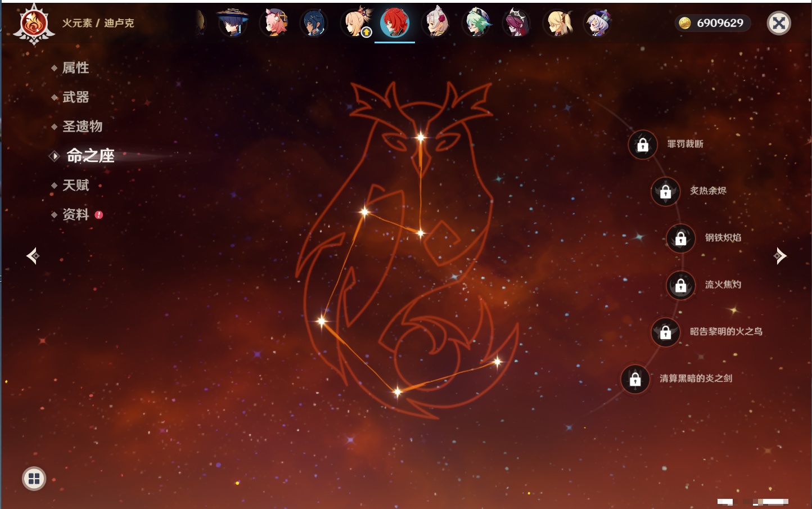Click the selected red-haired Diluc avatar
Viewport: 812px width, 509px height.
(x=395, y=23)
